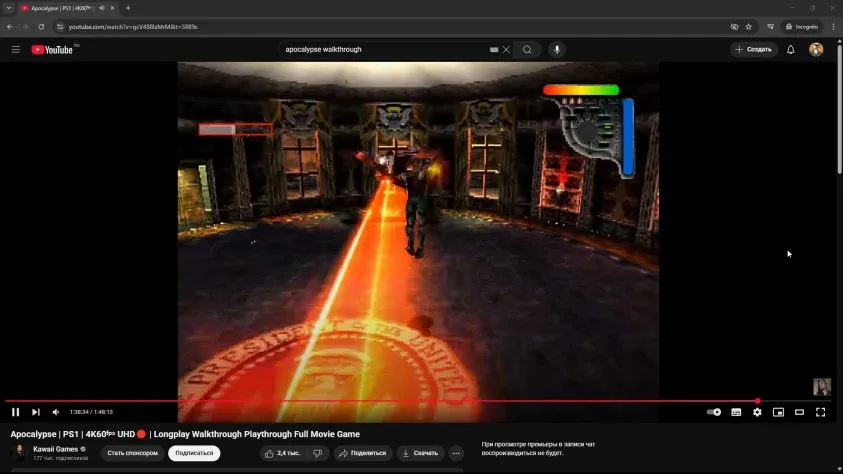Dislike the video

coord(318,453)
